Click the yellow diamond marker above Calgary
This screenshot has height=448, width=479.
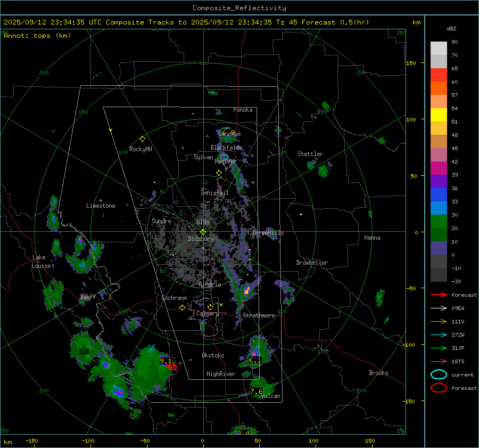(x=210, y=307)
